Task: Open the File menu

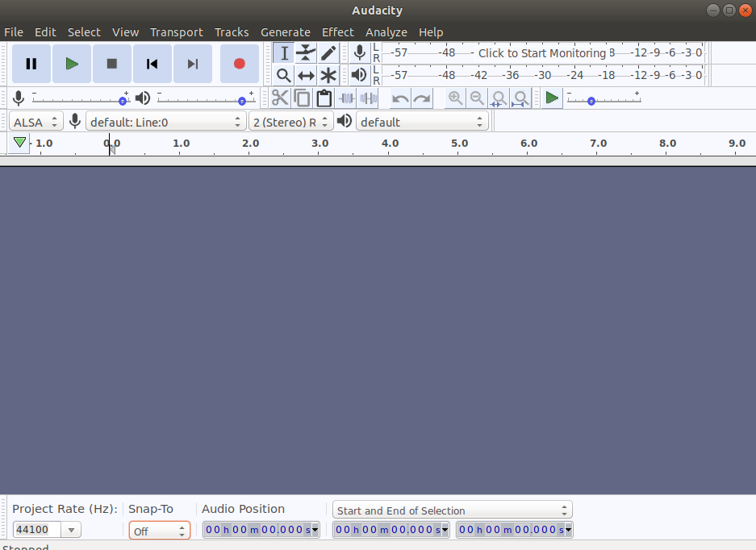Action: click(14, 32)
